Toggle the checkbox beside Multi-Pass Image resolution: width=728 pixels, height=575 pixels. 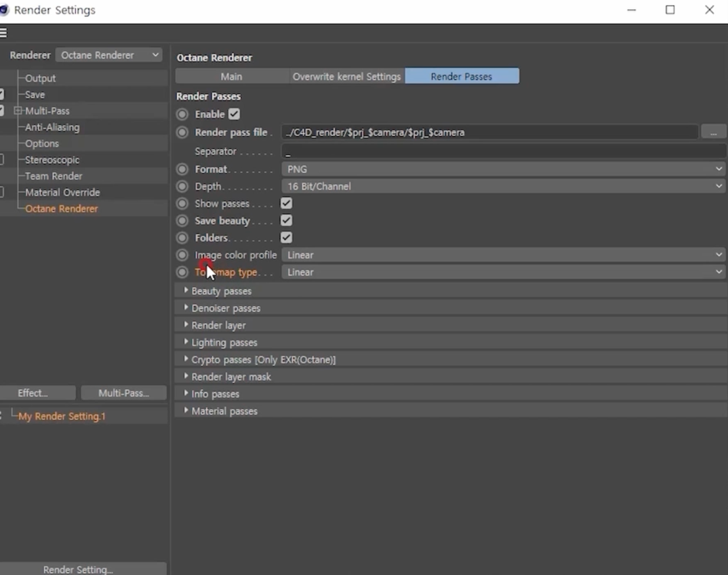click(x=2, y=111)
